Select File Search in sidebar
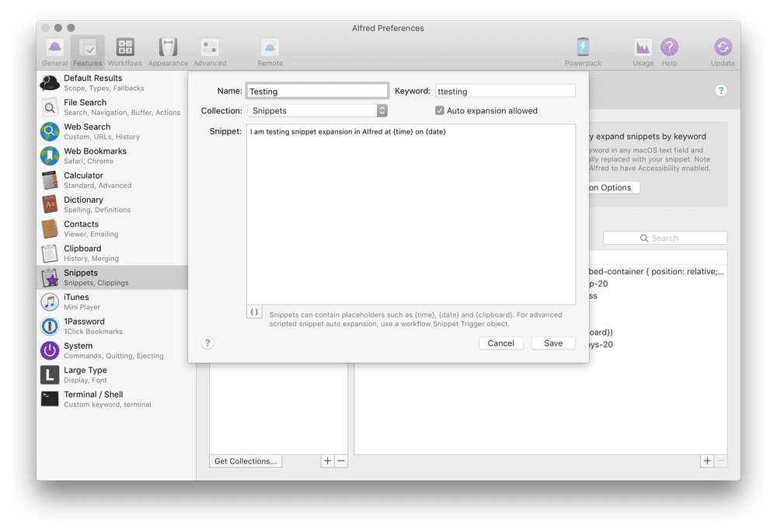Screen dimensions: 777x532 113,107
